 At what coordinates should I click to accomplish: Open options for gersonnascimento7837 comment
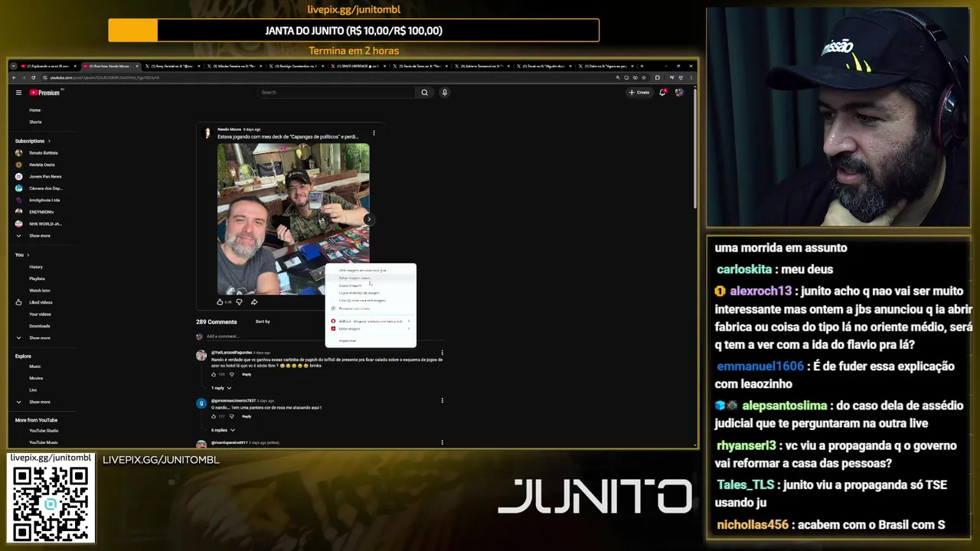pos(442,400)
